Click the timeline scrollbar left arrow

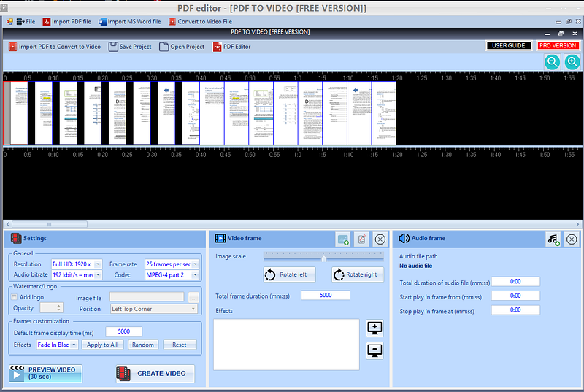tap(8, 224)
